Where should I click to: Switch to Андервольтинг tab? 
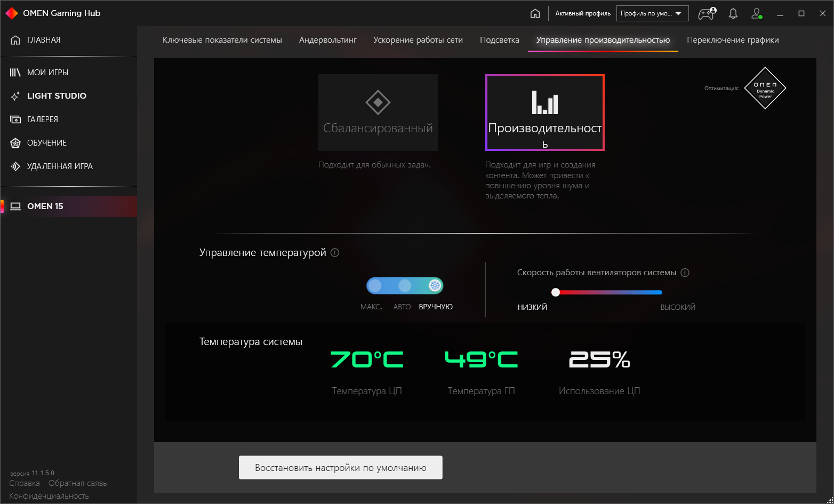tap(328, 40)
